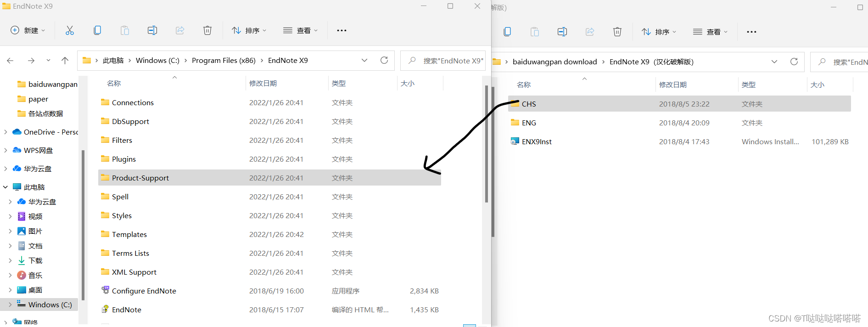This screenshot has height=327, width=868.
Task: Select 桌面 in the navigation pane
Action: coord(35,290)
